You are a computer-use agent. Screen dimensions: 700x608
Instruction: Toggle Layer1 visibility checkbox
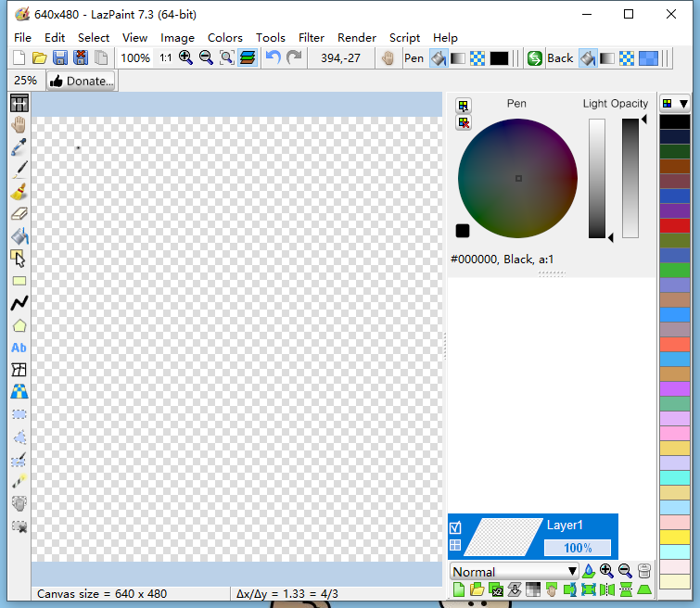pos(455,528)
